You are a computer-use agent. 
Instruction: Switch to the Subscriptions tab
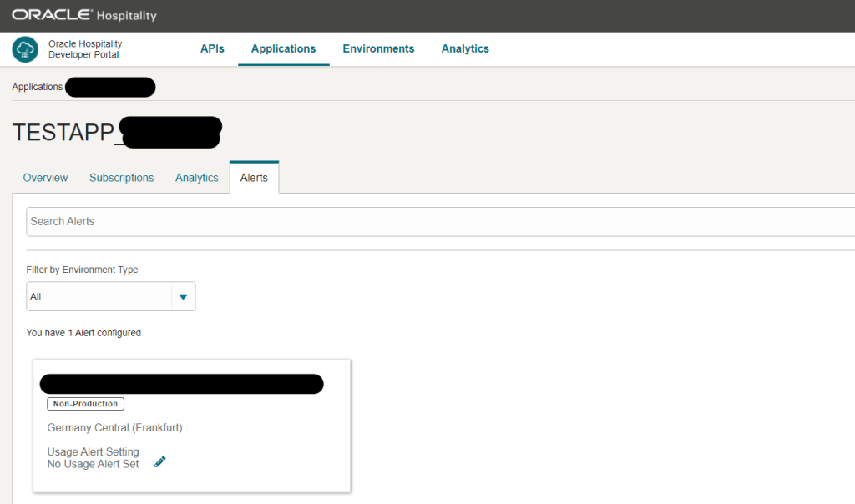tap(121, 178)
